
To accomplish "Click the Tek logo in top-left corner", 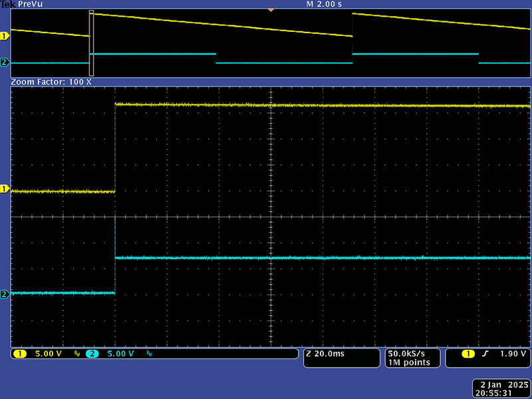I will click(7, 4).
